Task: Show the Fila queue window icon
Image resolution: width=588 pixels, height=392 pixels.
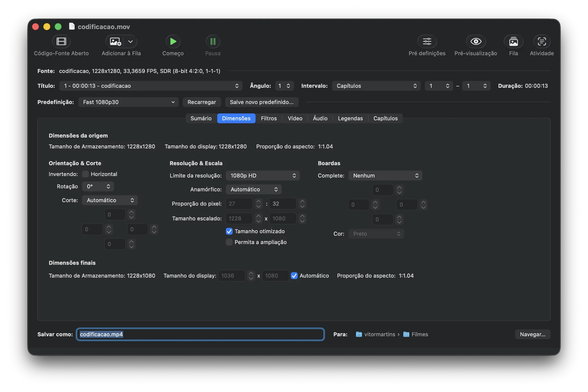Action: pos(513,41)
